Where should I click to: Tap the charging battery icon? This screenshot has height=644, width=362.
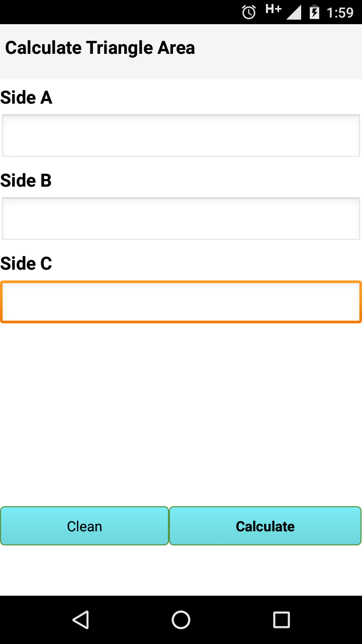(314, 12)
